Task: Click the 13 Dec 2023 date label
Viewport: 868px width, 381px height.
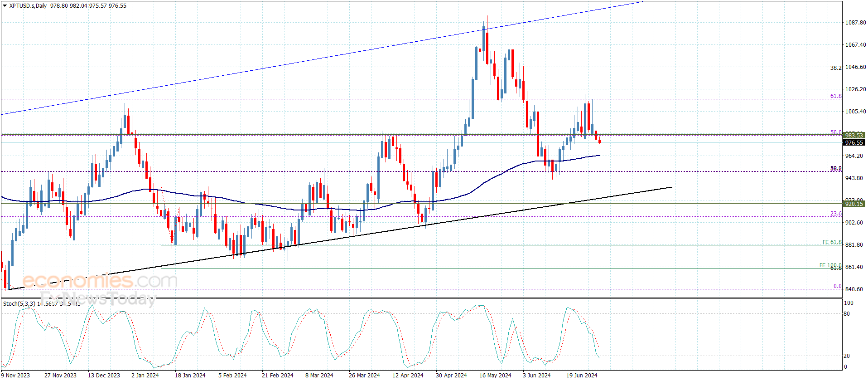Action: (104, 375)
